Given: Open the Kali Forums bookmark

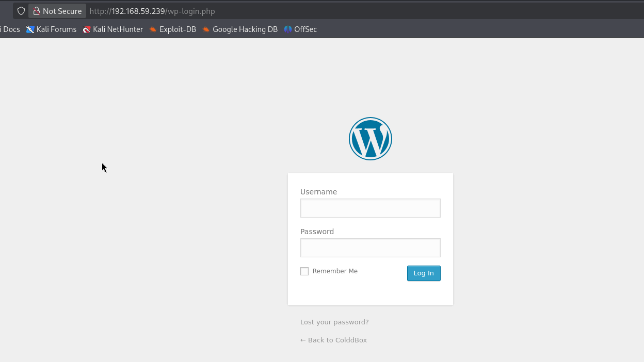Looking at the screenshot, I should (52, 29).
